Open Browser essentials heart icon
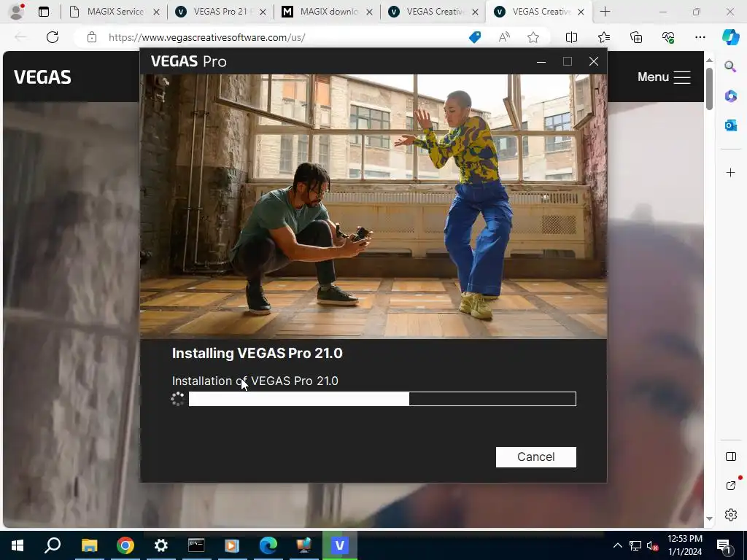Image resolution: width=747 pixels, height=560 pixels. 668,37
